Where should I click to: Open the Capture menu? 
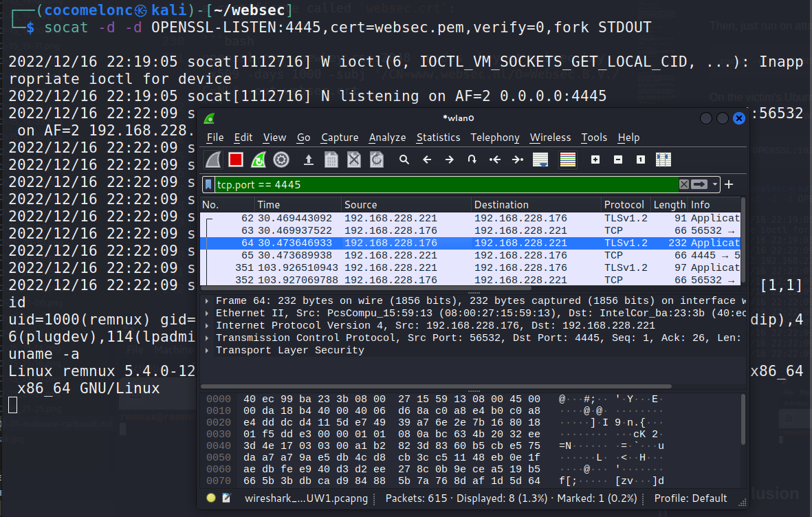[340, 137]
